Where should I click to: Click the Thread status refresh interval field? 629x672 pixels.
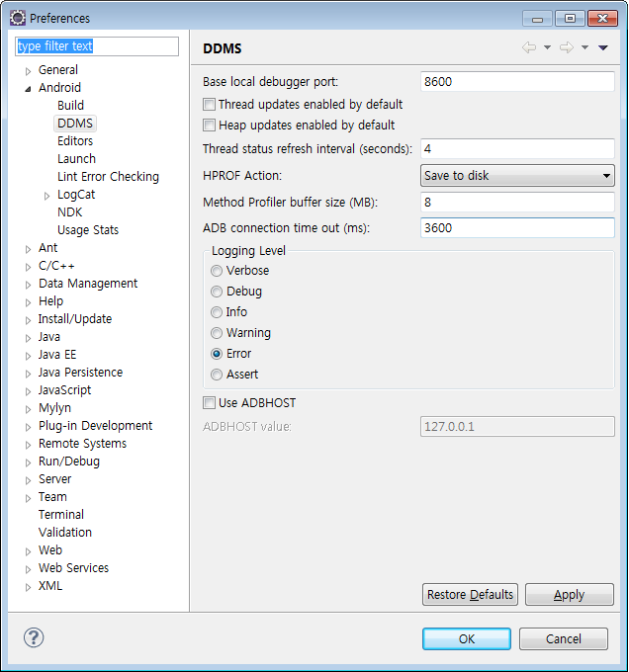517,148
